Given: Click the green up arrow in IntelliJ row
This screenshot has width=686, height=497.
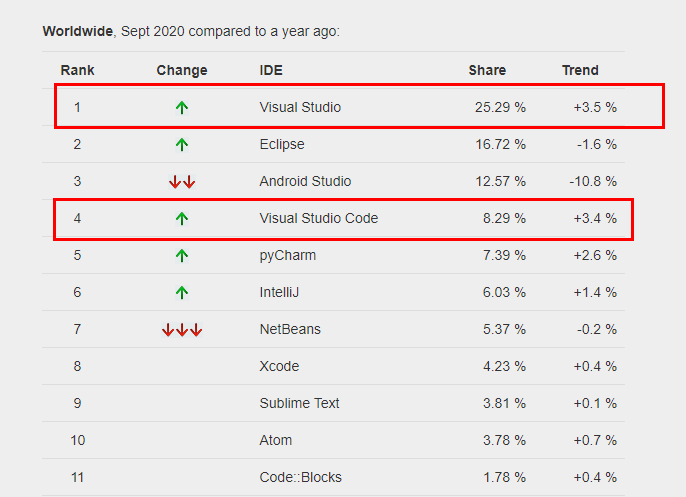Looking at the screenshot, I should point(182,292).
